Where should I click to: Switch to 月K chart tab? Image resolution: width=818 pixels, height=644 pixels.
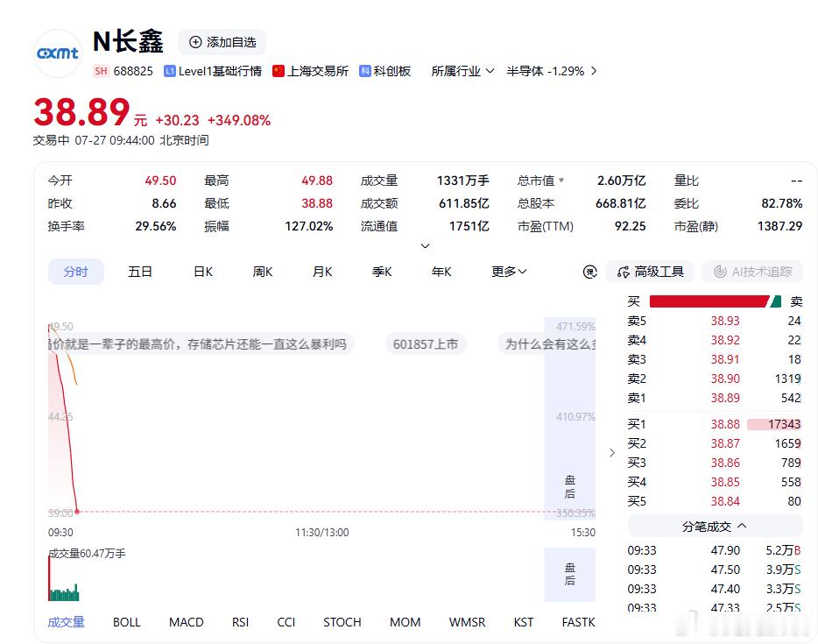point(322,272)
